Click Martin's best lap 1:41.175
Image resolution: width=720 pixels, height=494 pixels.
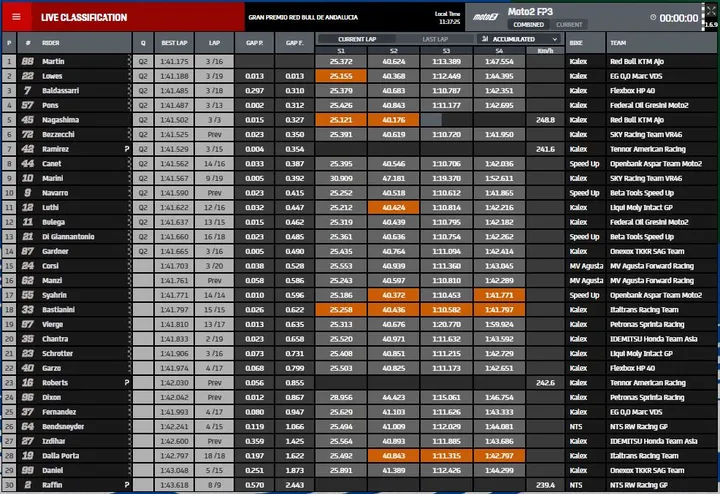coord(174,61)
